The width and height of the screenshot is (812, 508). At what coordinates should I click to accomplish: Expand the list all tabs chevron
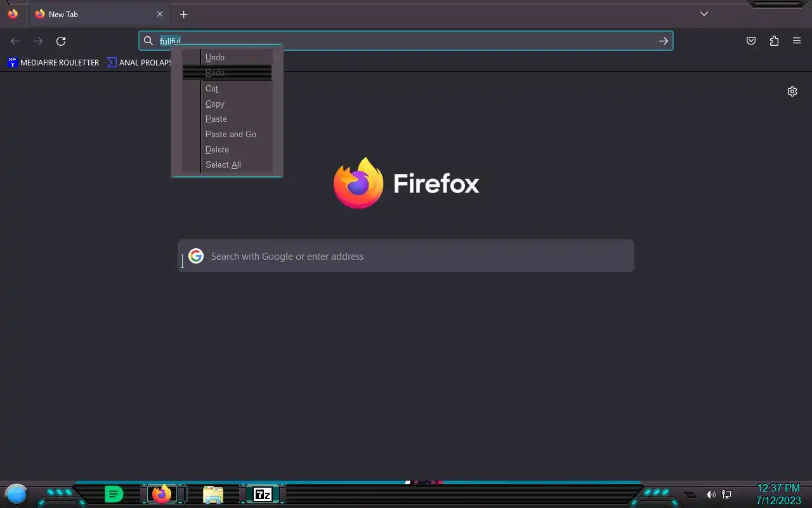coord(704,14)
